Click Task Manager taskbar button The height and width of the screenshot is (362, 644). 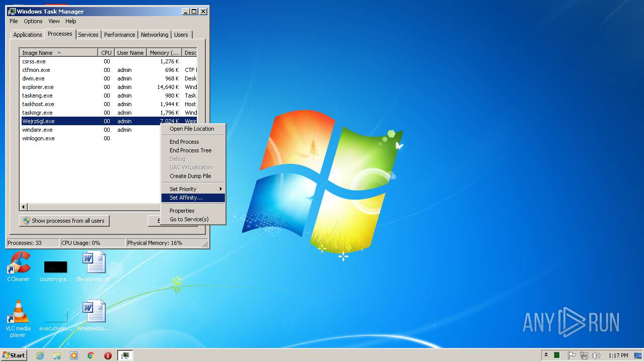point(125,355)
